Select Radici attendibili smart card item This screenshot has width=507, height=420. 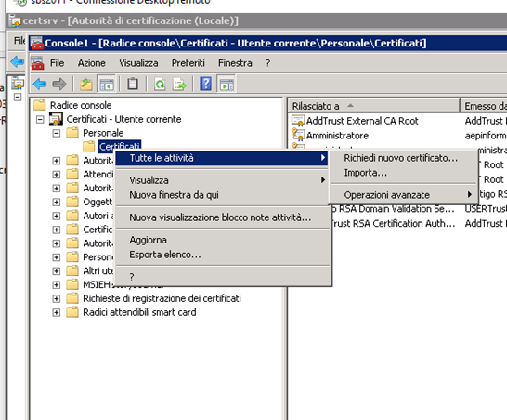[139, 312]
